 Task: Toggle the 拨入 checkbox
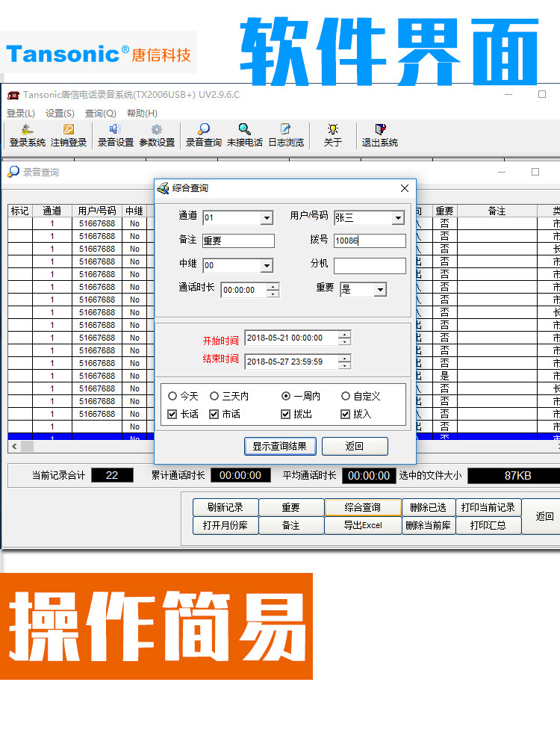(x=346, y=414)
